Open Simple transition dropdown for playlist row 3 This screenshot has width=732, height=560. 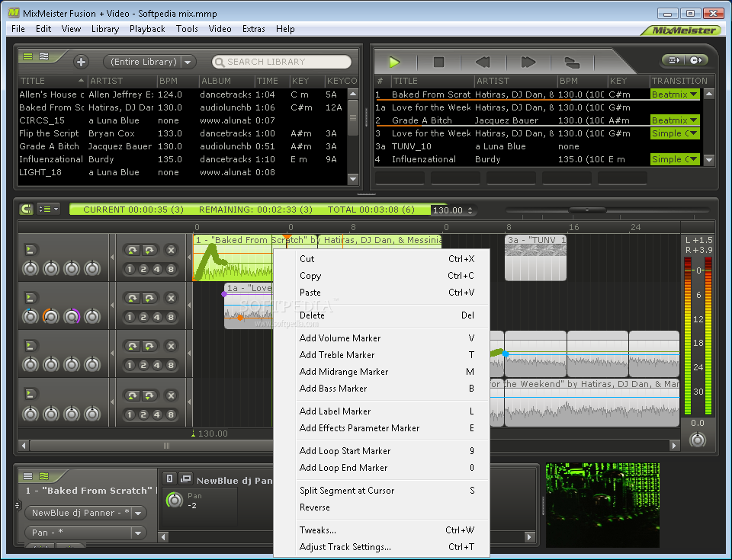(675, 133)
